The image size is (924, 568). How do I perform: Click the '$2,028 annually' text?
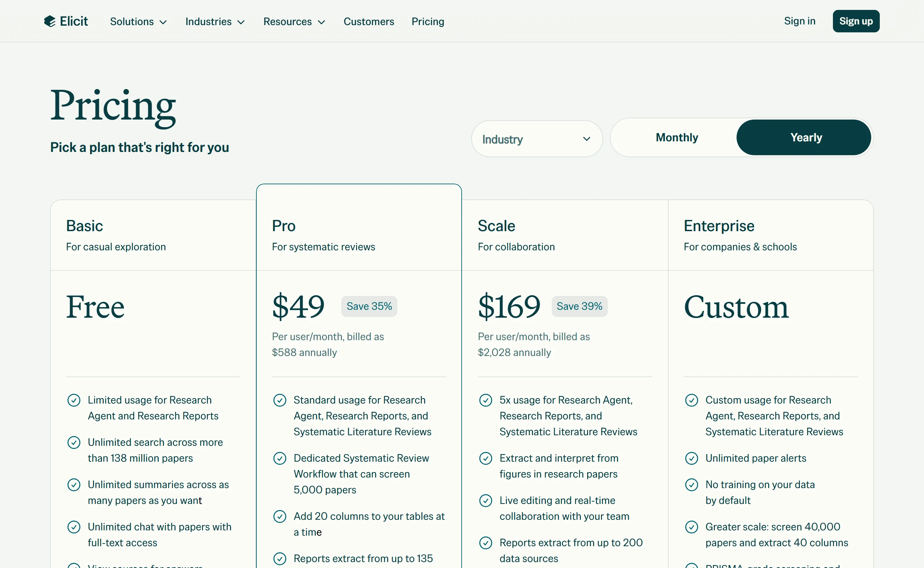(x=514, y=352)
